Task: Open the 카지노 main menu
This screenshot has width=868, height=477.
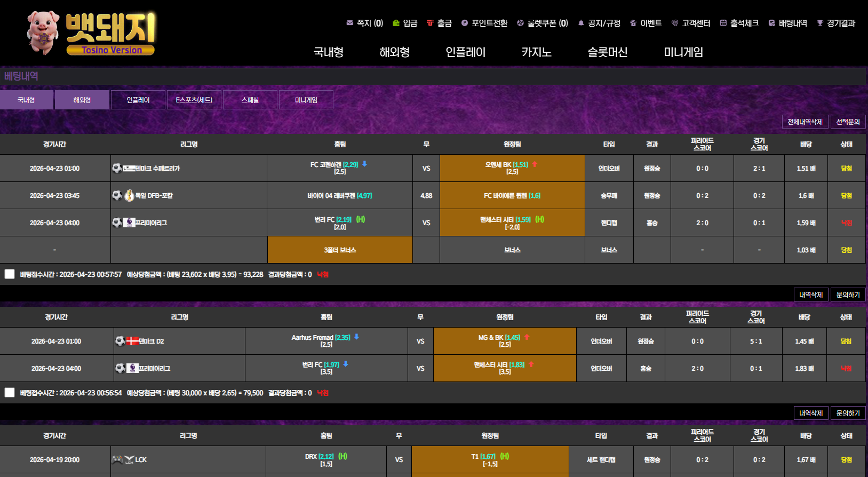Action: pos(536,52)
